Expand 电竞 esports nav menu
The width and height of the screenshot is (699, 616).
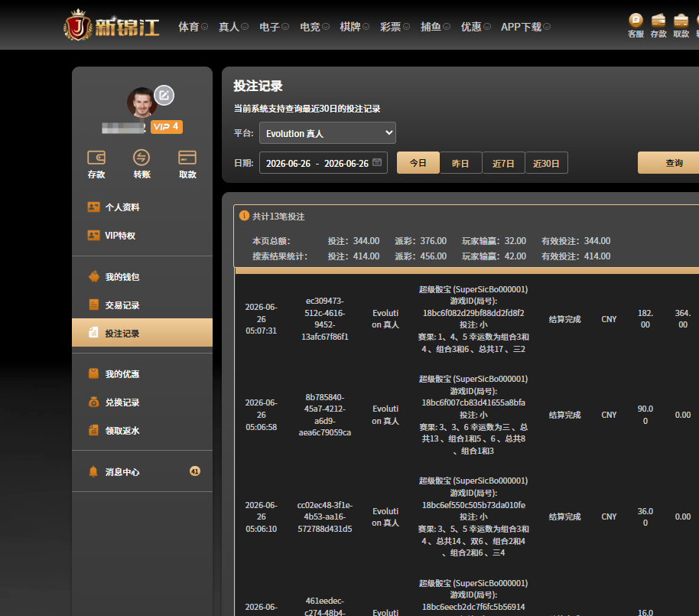[x=315, y=27]
